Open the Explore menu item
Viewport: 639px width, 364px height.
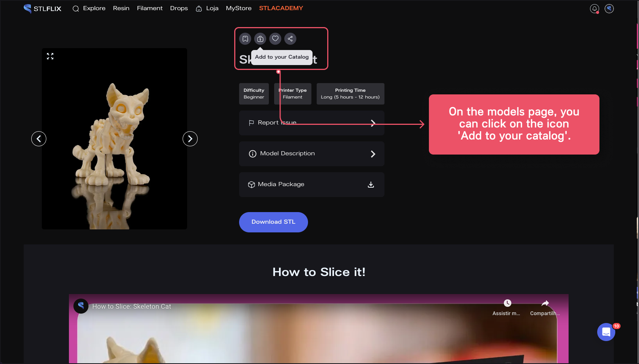[x=94, y=8]
